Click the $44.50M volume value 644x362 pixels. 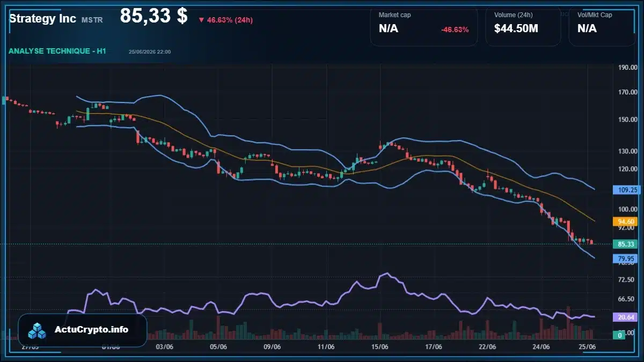pyautogui.click(x=516, y=28)
